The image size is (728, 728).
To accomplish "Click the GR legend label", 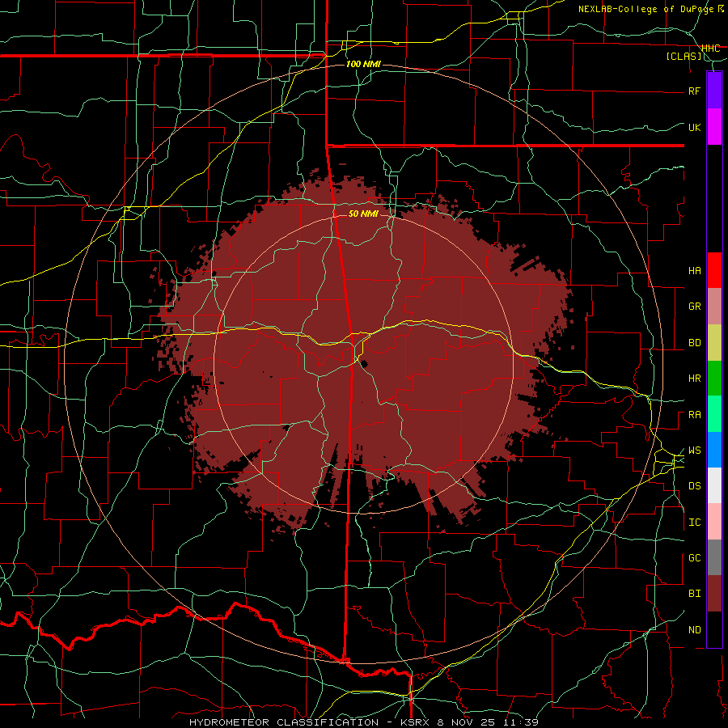I will [694, 307].
